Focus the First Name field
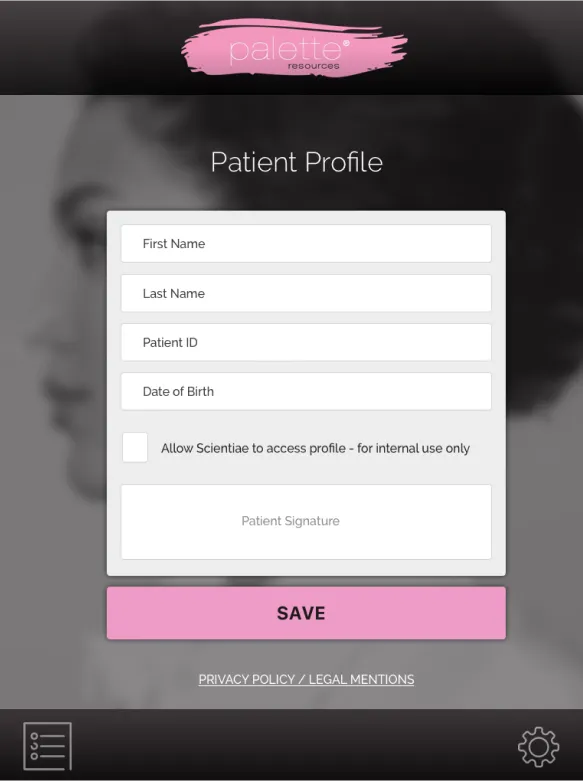The image size is (583, 781). click(x=306, y=244)
